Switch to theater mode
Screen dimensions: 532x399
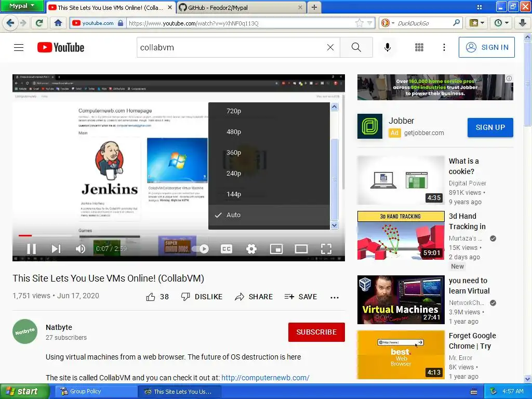tap(301, 249)
